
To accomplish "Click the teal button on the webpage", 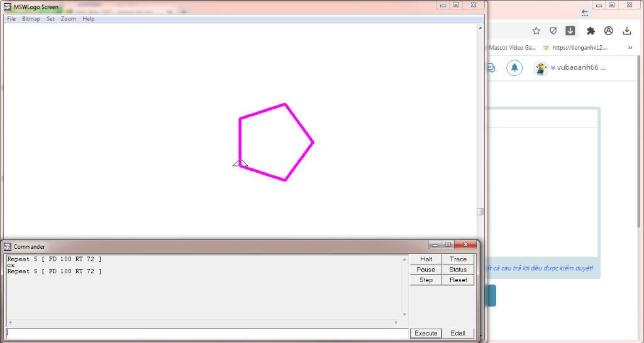I will pos(492,295).
